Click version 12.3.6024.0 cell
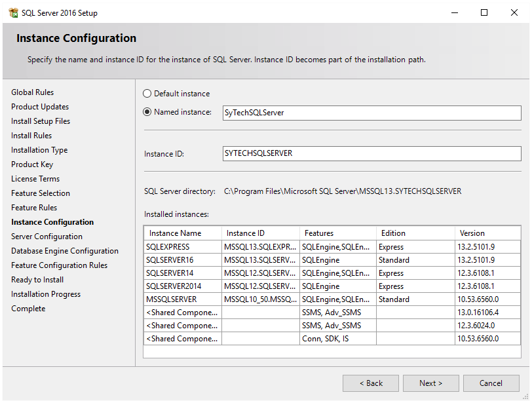This screenshot has height=401, width=532. point(487,326)
